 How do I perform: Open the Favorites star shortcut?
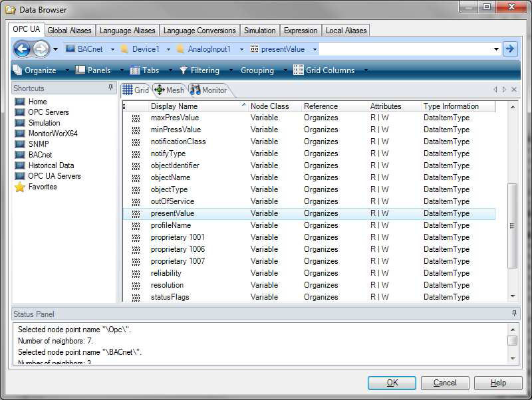[x=20, y=187]
